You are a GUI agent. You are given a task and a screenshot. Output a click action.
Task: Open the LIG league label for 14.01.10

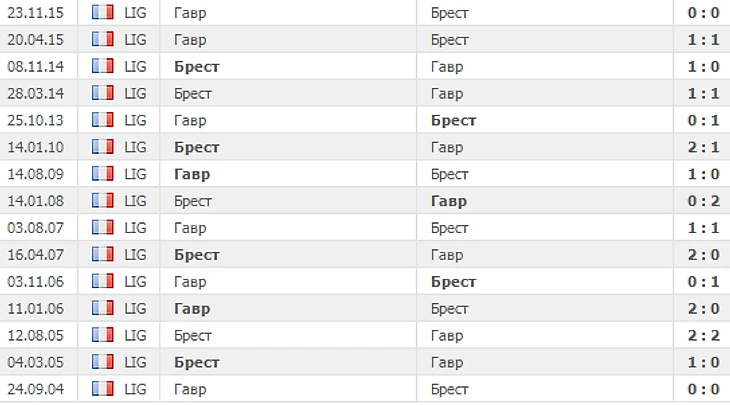point(135,147)
